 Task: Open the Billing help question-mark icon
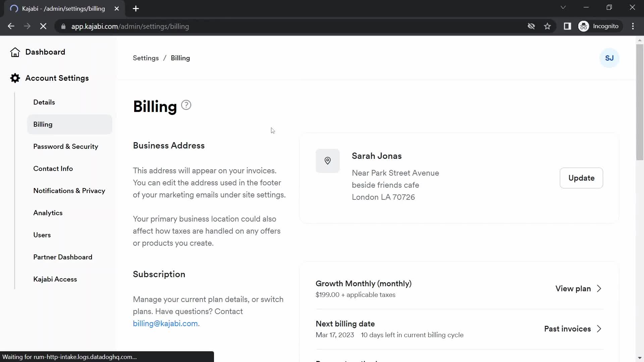pyautogui.click(x=186, y=105)
